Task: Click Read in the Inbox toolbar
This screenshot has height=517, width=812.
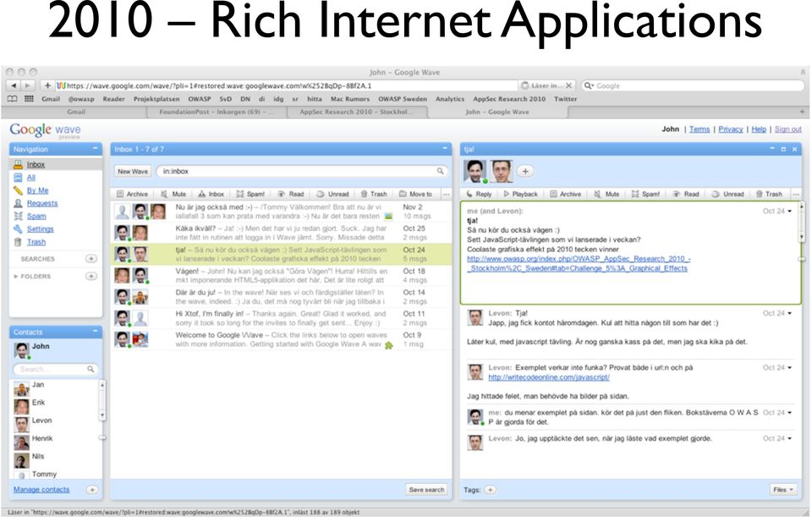Action: [290, 194]
